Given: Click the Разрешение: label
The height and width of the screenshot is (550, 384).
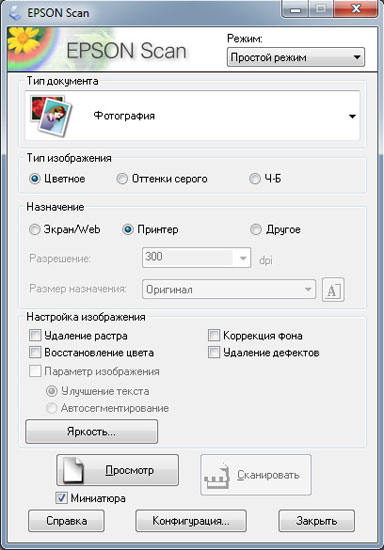Looking at the screenshot, I should 60,259.
